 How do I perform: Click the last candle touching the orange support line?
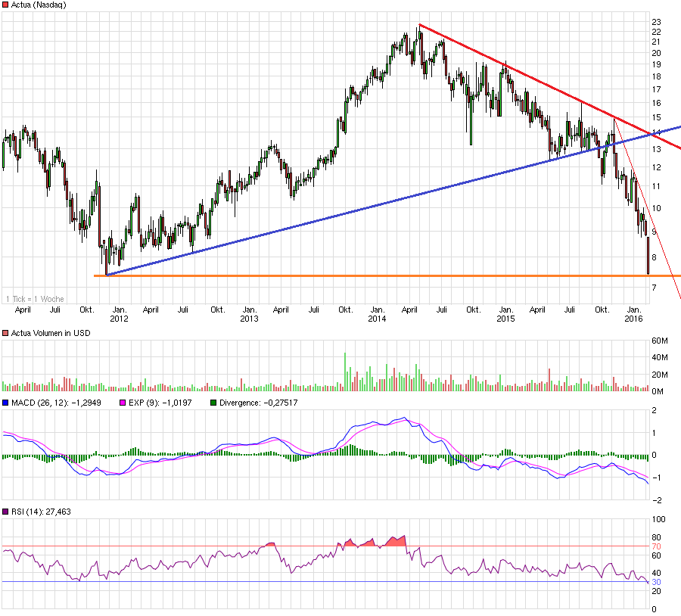[648, 256]
